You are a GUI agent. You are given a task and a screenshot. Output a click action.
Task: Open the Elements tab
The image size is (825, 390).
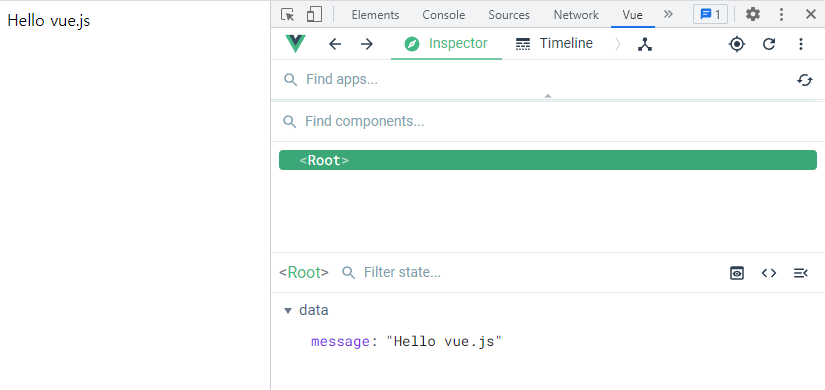(x=375, y=15)
